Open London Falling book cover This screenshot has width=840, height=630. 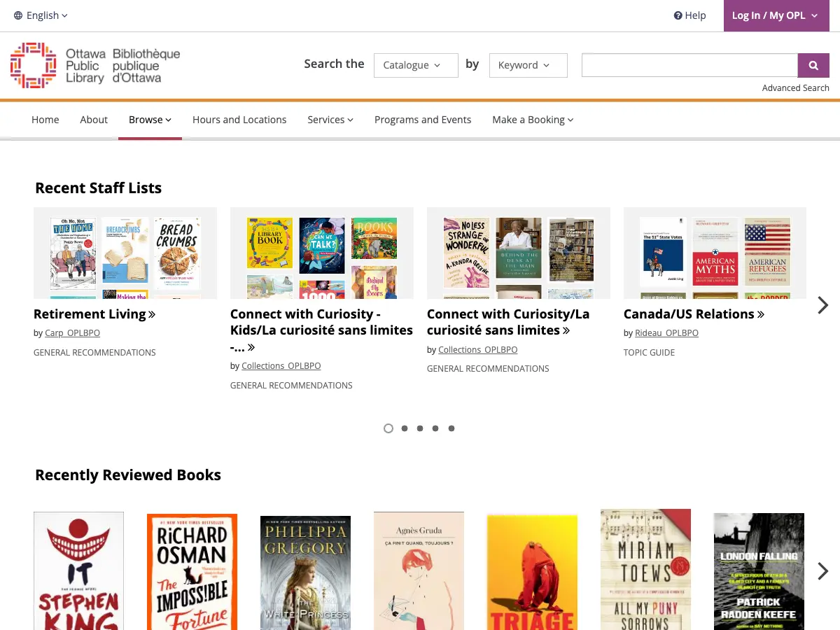coord(759,572)
